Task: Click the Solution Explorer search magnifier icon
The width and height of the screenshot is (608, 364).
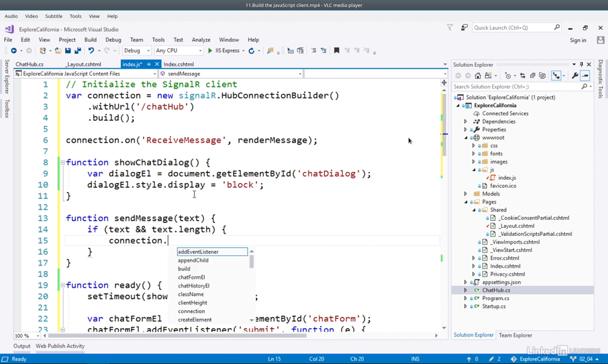Action: (x=584, y=87)
